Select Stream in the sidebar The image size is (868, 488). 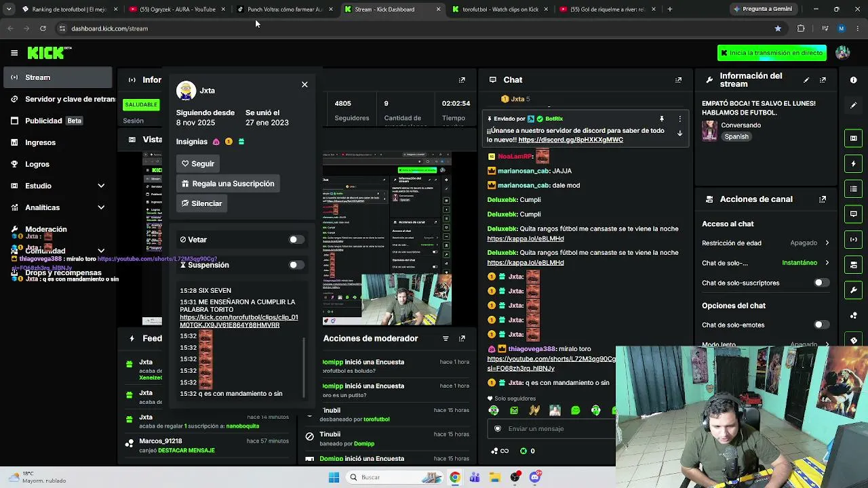58,77
